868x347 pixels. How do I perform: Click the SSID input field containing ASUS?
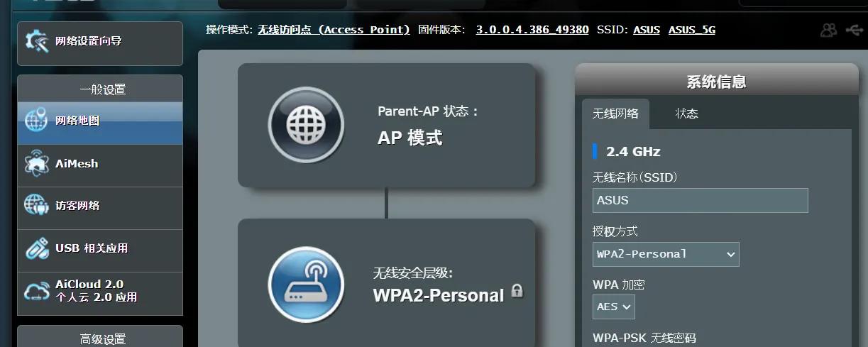pyautogui.click(x=701, y=200)
